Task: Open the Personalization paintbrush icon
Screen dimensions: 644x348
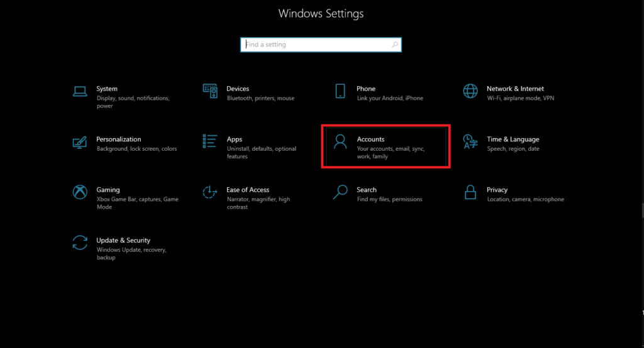Action: coord(80,143)
